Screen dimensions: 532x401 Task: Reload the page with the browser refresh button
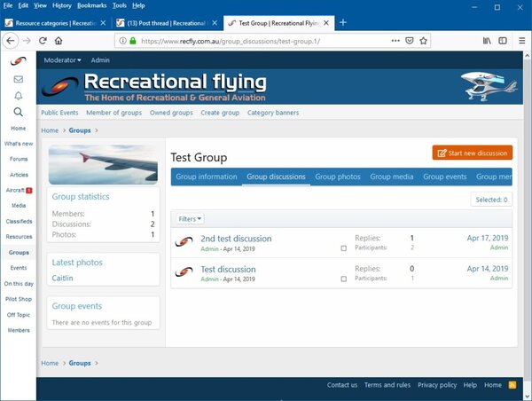[x=42, y=41]
